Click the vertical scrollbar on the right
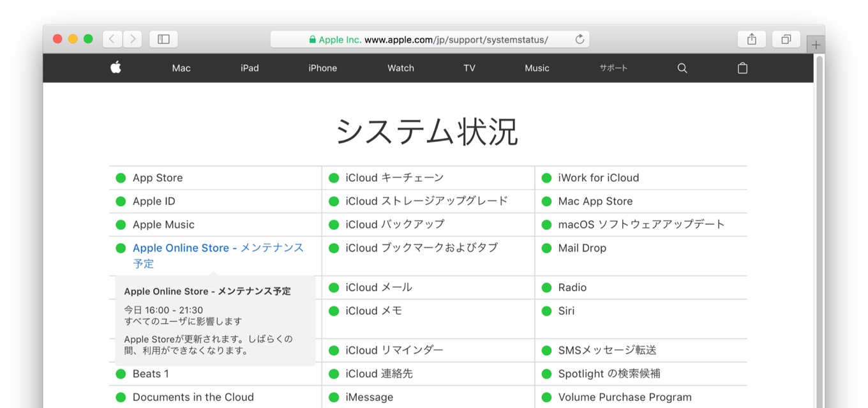Viewport: 868px width, 408px height. pos(819,192)
